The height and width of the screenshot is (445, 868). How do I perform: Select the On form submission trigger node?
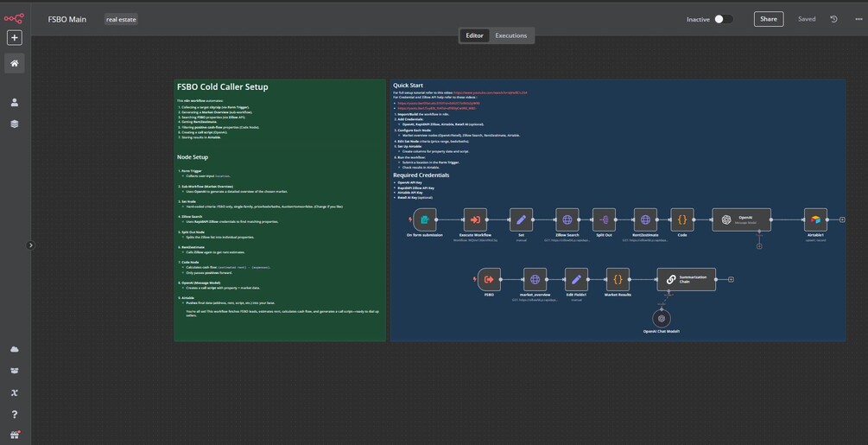425,219
